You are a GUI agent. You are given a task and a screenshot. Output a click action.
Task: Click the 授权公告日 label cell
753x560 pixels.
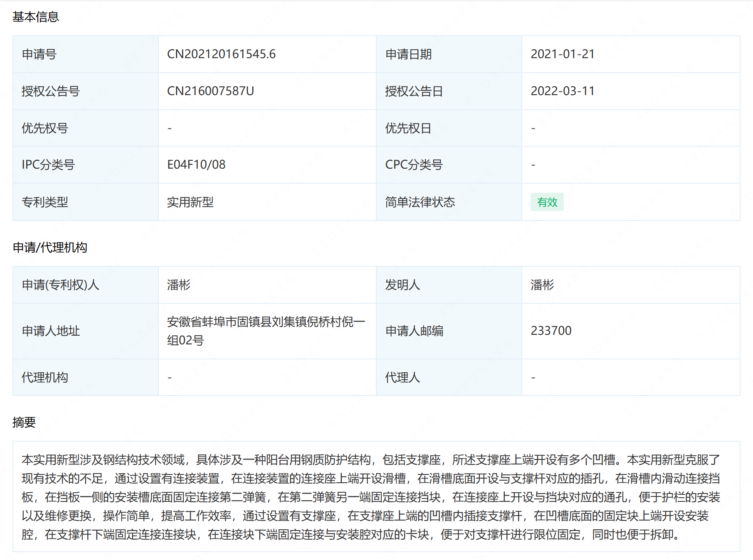pyautogui.click(x=449, y=91)
